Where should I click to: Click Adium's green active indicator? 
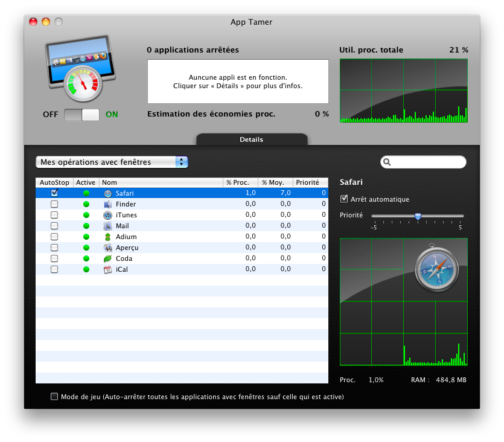click(x=86, y=237)
